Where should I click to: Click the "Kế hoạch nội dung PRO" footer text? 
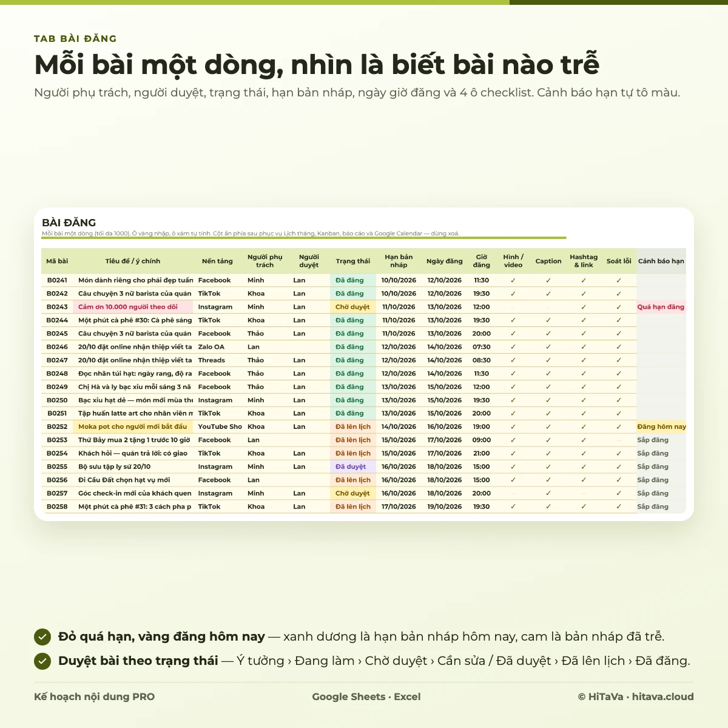[x=95, y=697]
